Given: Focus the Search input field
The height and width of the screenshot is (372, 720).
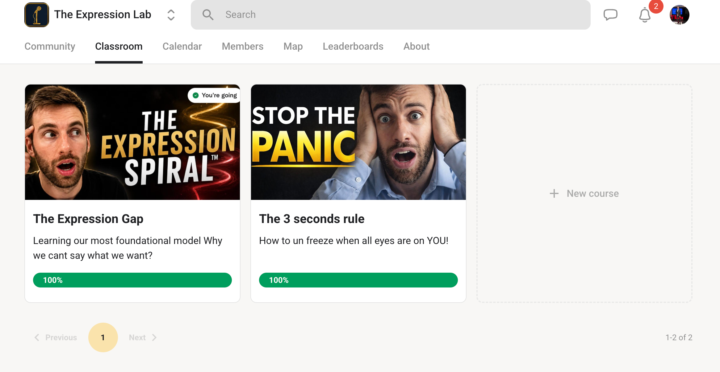Looking at the screenshot, I should 390,15.
